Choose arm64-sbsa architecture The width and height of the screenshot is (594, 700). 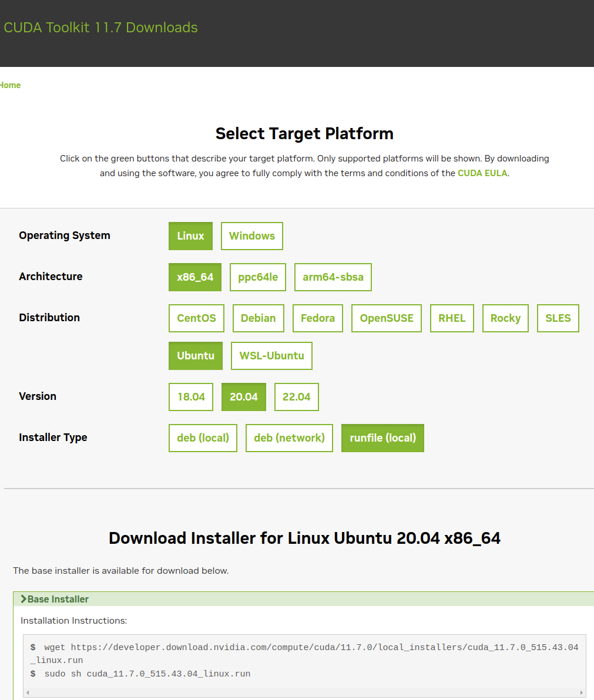(333, 277)
